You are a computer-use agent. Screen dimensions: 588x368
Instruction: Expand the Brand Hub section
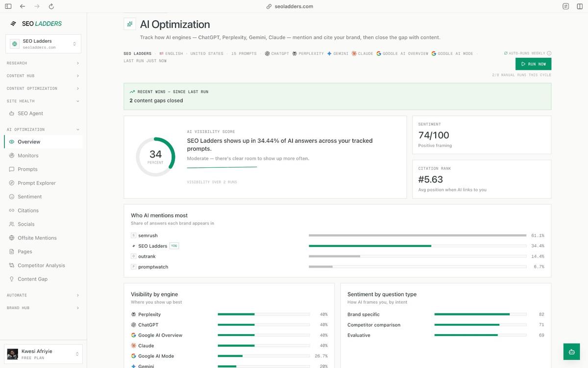[43, 308]
